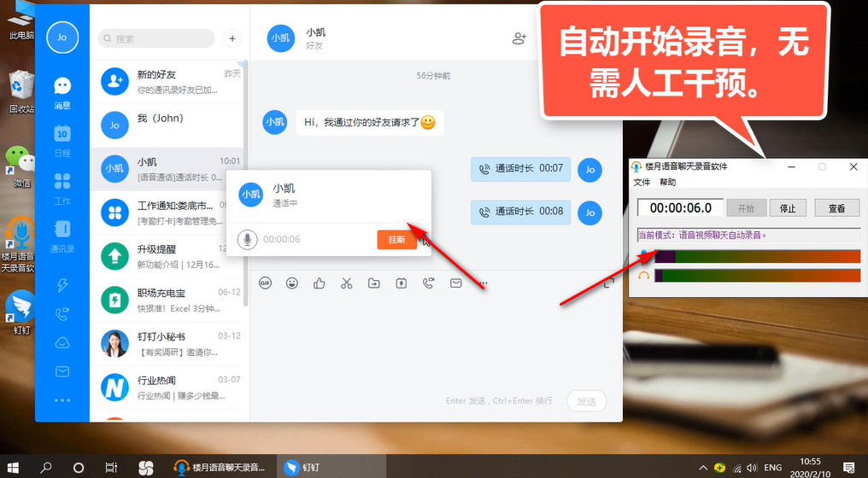Image resolution: width=868 pixels, height=478 pixels.
Task: Open the 工作 workbench section
Action: [62, 188]
